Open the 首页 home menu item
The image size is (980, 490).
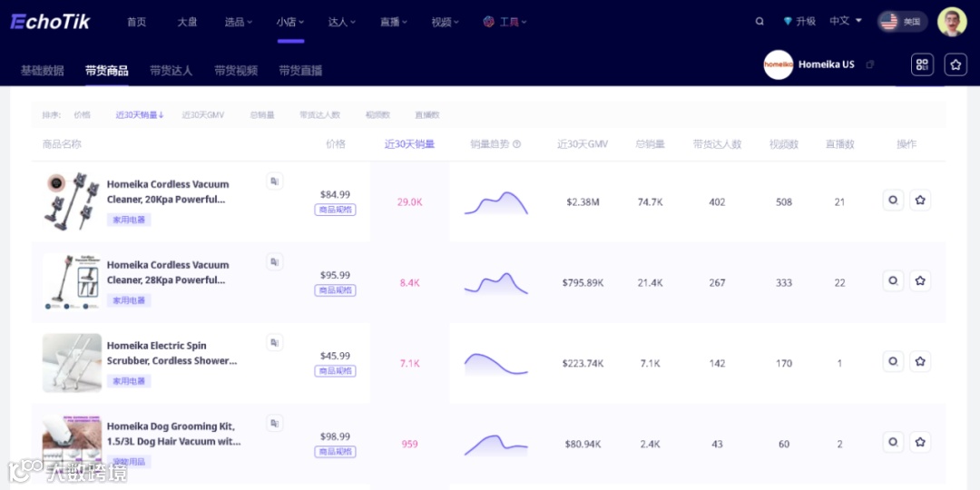pyautogui.click(x=136, y=22)
